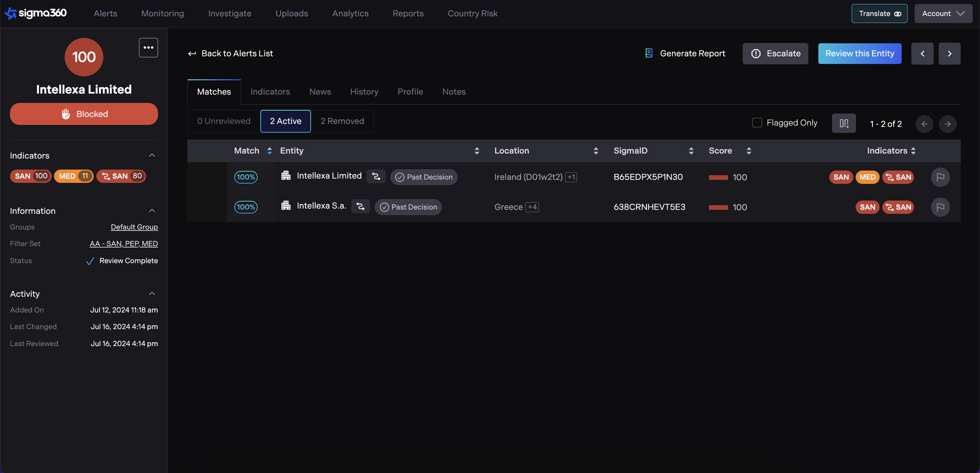Show the 2 Removed matches filter
The image size is (980, 473).
coord(342,121)
